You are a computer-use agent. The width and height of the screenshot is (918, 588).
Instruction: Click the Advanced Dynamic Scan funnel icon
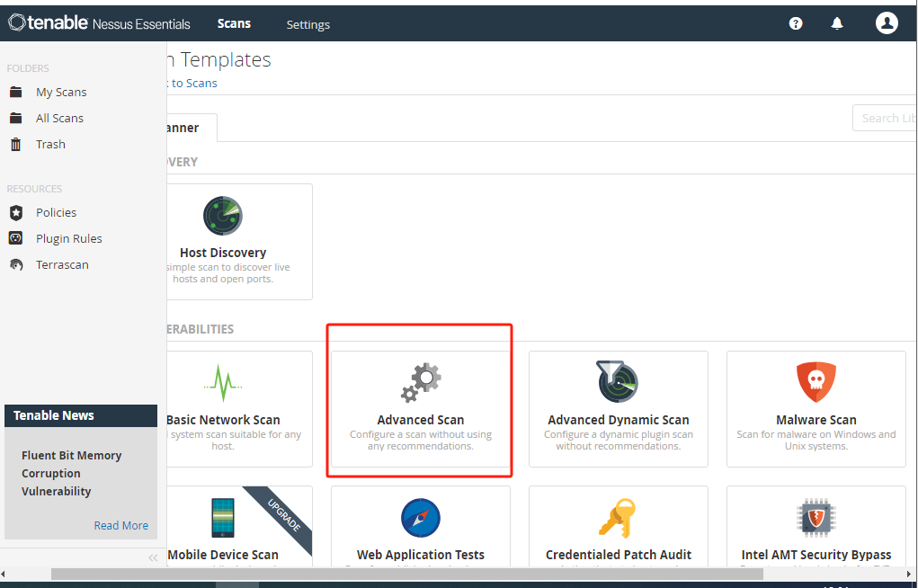(618, 381)
